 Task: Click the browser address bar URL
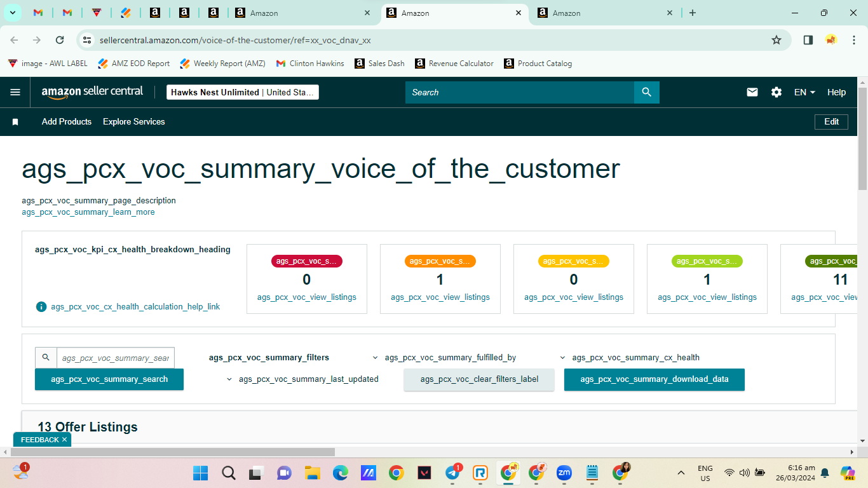[235, 40]
